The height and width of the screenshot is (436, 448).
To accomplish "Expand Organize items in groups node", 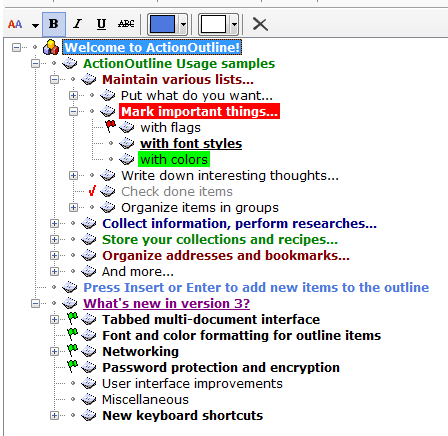I will [73, 207].
